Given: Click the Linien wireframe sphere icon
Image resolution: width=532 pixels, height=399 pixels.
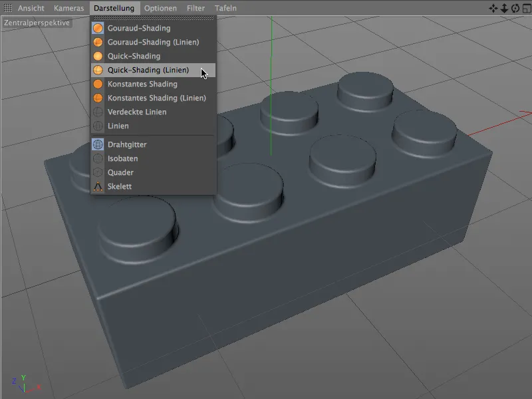Looking at the screenshot, I should [98, 126].
